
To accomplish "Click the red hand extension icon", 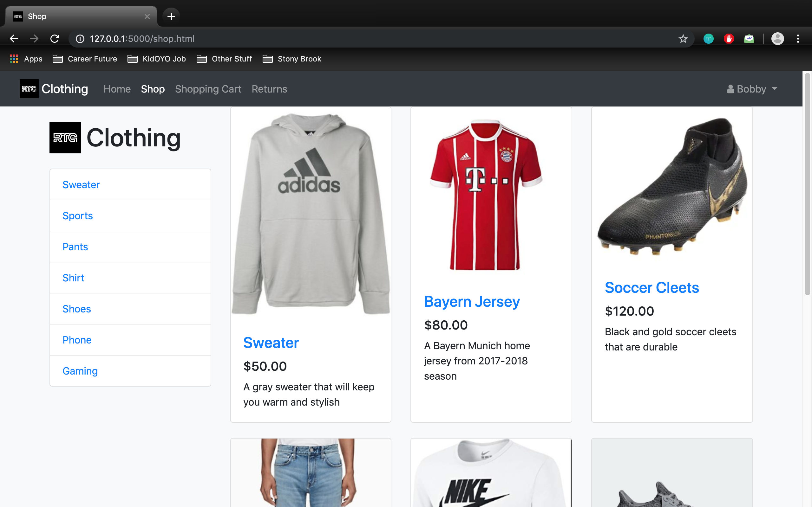I will click(x=729, y=39).
